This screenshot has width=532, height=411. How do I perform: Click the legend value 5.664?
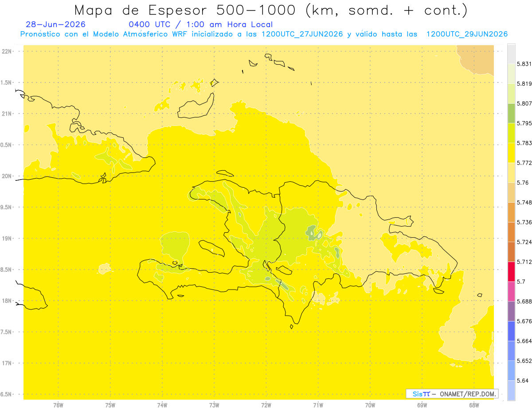524,341
